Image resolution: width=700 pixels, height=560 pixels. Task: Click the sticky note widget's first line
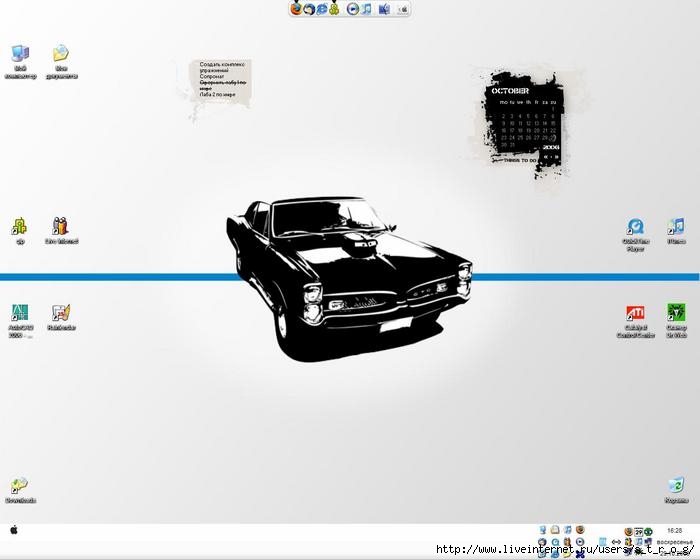(222, 64)
